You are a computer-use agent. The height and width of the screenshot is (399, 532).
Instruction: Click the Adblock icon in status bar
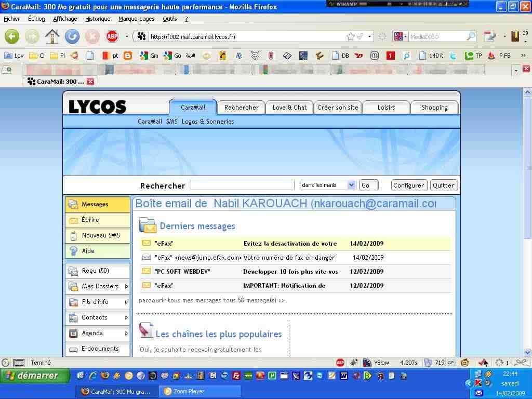click(340, 363)
